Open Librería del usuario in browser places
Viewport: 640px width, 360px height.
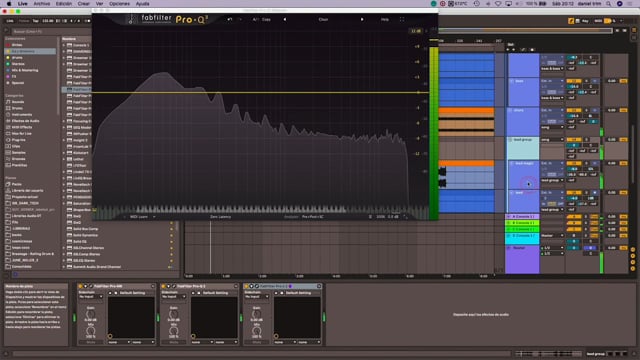27,191
